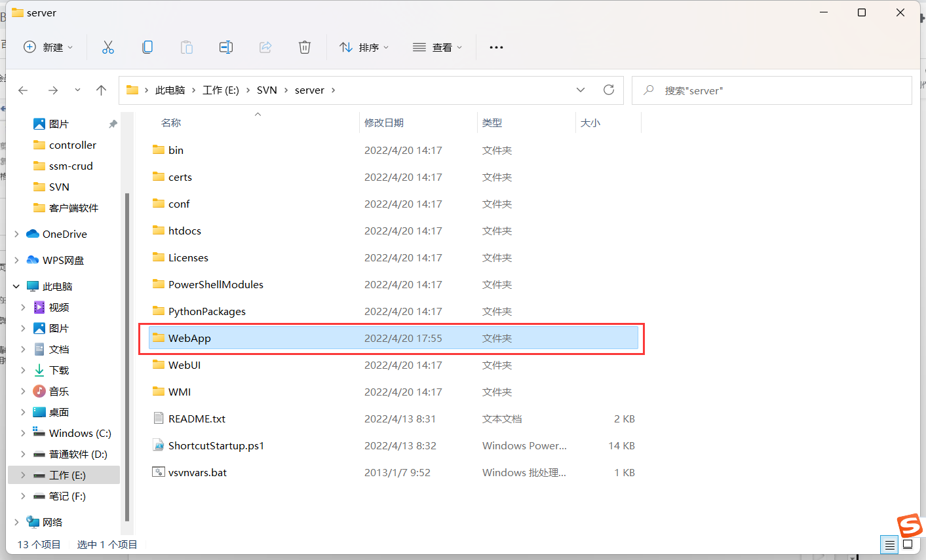Click the search "server" input field
Viewport: 926px width, 560px height.
(x=772, y=90)
